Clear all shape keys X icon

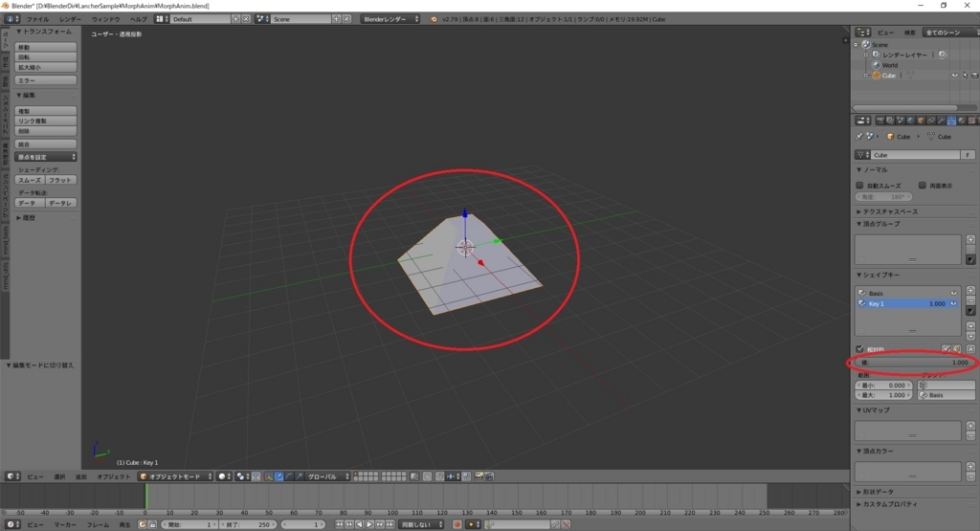(970, 349)
